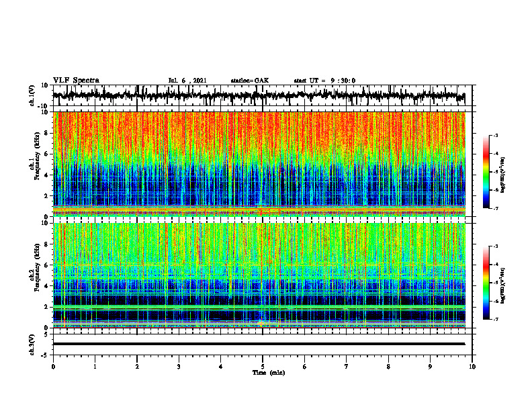Click the ch.2 spectrogram color bar
This screenshot has height=411, width=532.
(x=486, y=283)
